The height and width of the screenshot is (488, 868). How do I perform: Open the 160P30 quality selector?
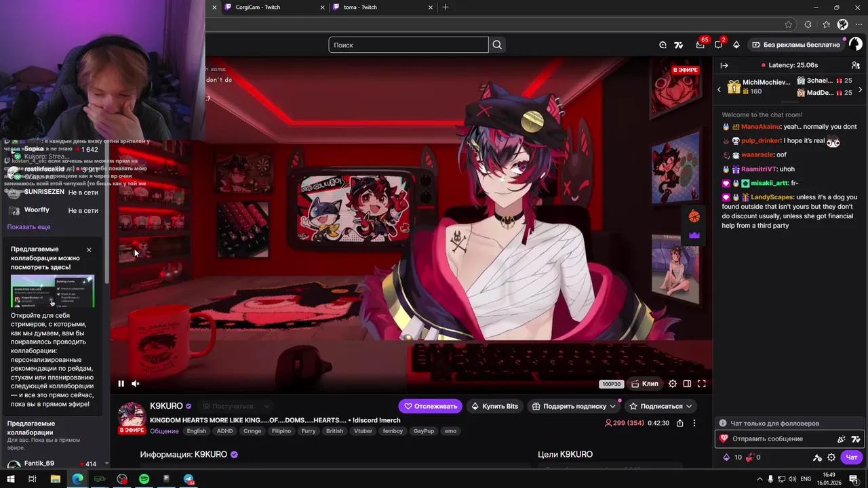click(611, 384)
